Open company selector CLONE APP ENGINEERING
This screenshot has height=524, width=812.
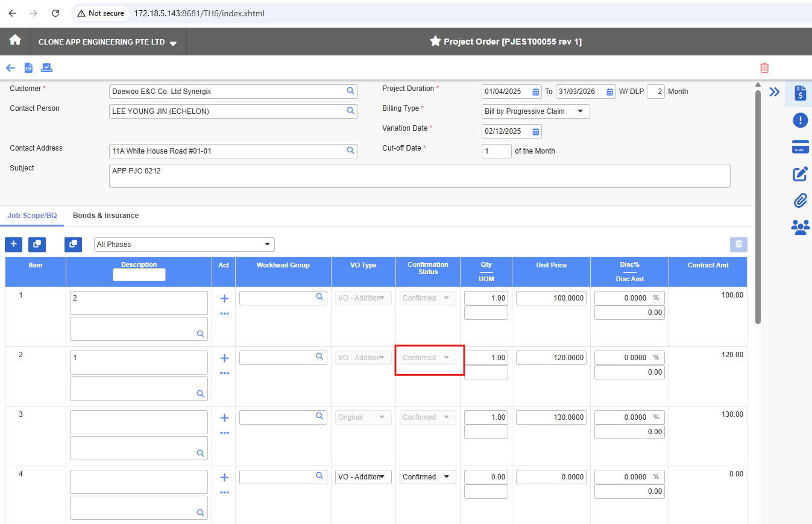point(107,42)
